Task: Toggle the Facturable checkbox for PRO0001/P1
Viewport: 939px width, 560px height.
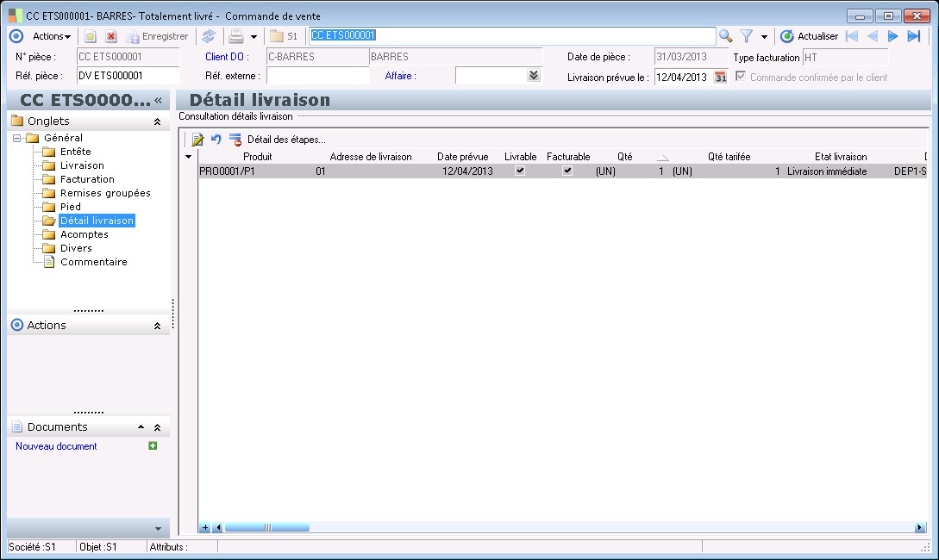Action: pyautogui.click(x=567, y=171)
